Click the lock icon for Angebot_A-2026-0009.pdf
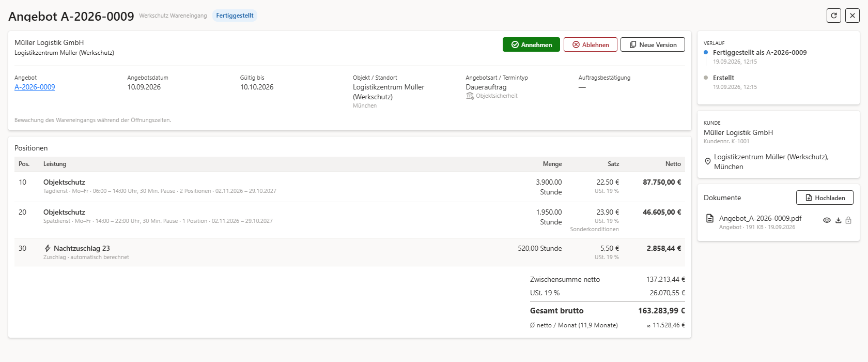This screenshot has width=868, height=362. click(848, 220)
